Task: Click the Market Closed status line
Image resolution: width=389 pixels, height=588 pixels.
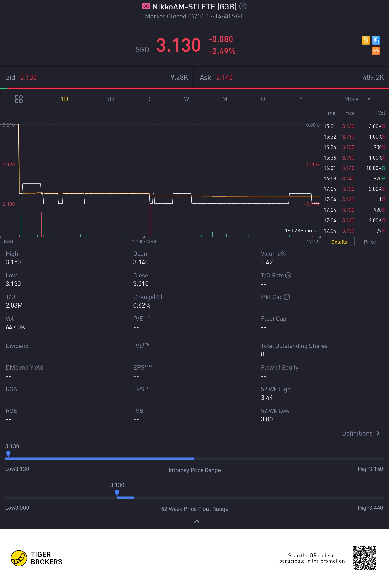Action: tap(194, 16)
